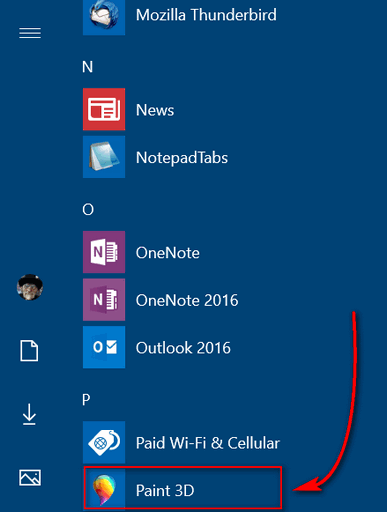
Task: Open the Outlook 2016 envelope icon
Action: coord(104,347)
